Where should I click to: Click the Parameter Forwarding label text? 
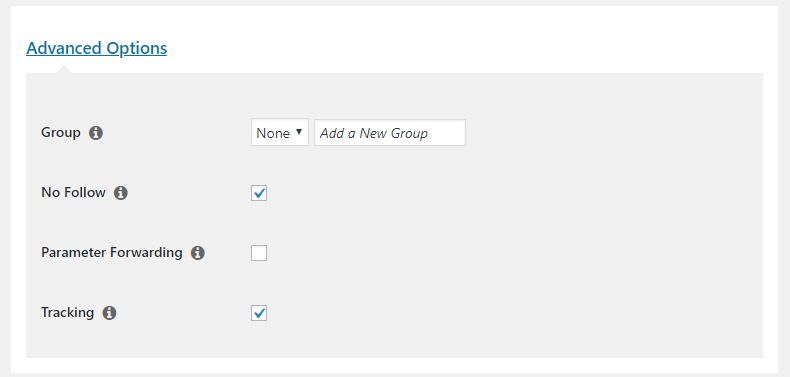[111, 253]
